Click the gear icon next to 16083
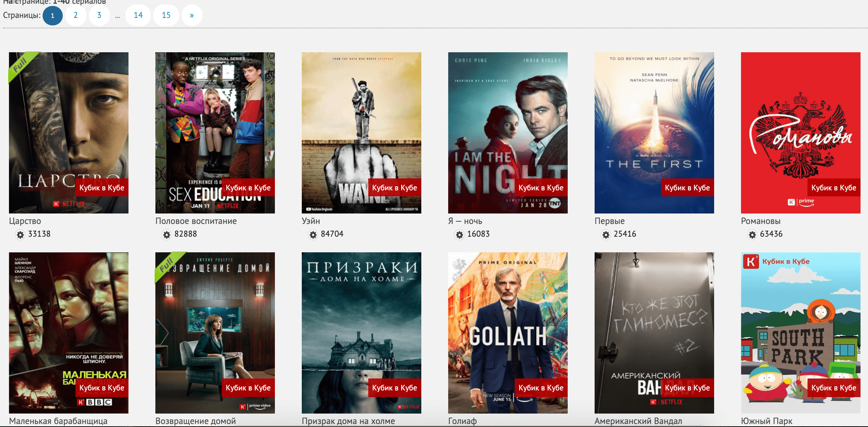 click(x=459, y=234)
